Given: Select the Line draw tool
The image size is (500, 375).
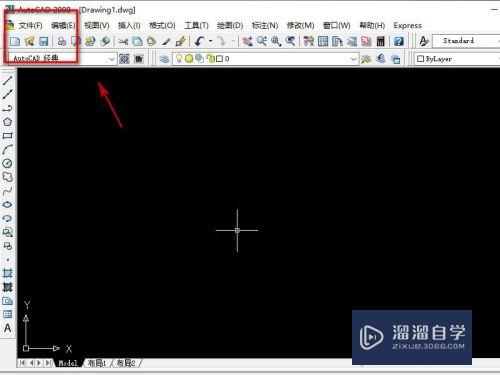Looking at the screenshot, I should pos(8,80).
